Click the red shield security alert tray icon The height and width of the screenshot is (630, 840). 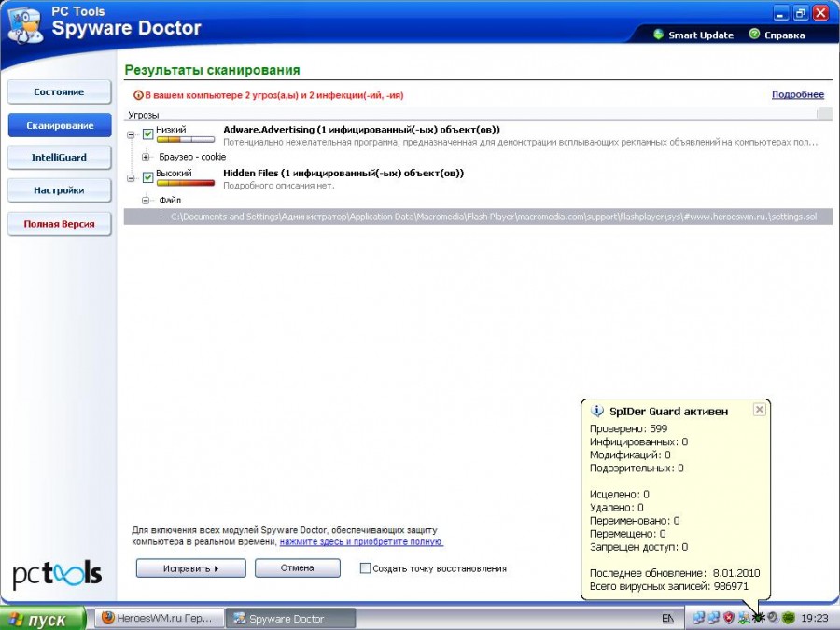click(729, 618)
